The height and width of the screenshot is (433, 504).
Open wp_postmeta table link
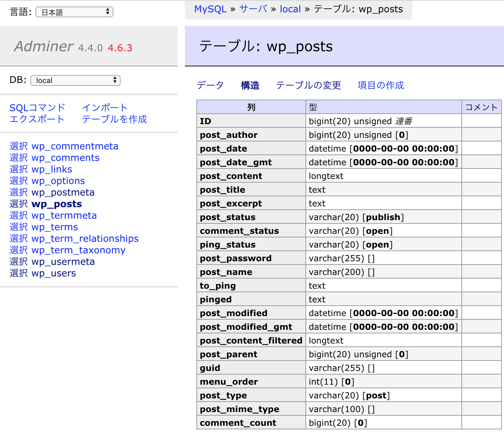[63, 192]
